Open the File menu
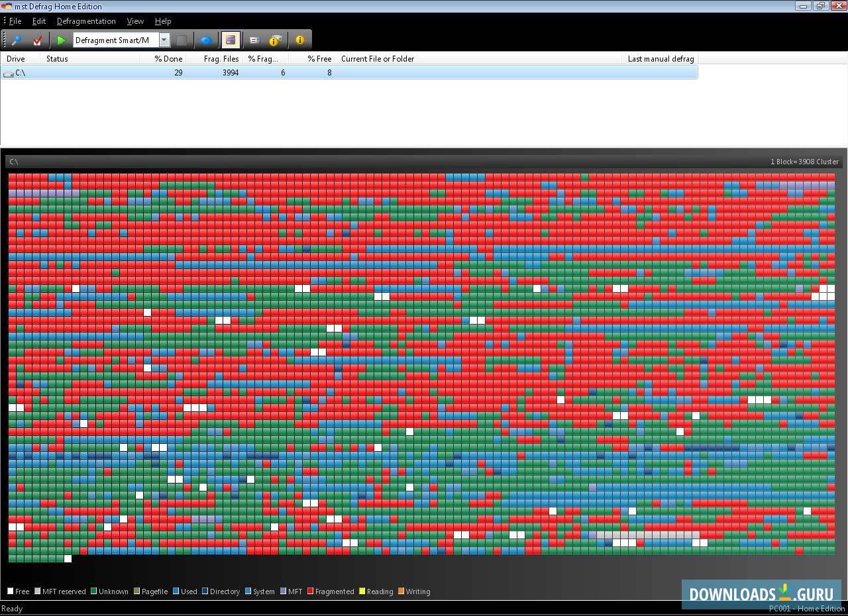Image resolution: width=848 pixels, height=616 pixels. [15, 21]
